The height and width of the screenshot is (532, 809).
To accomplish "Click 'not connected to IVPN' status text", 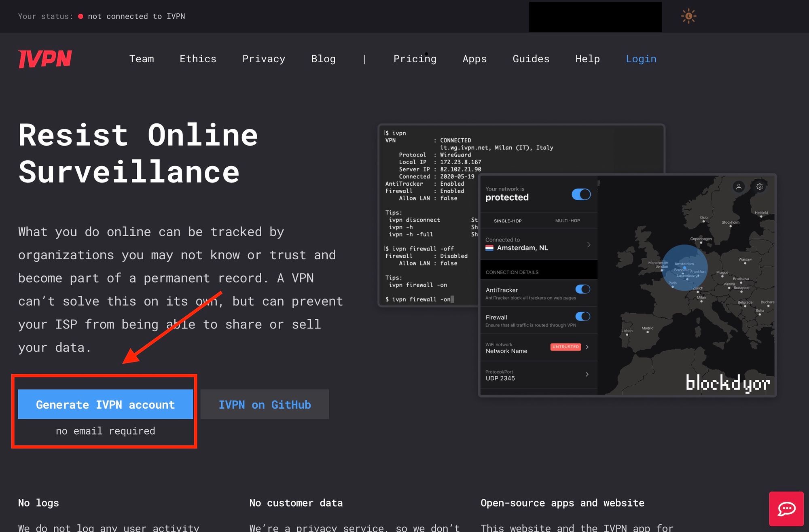I will click(136, 16).
